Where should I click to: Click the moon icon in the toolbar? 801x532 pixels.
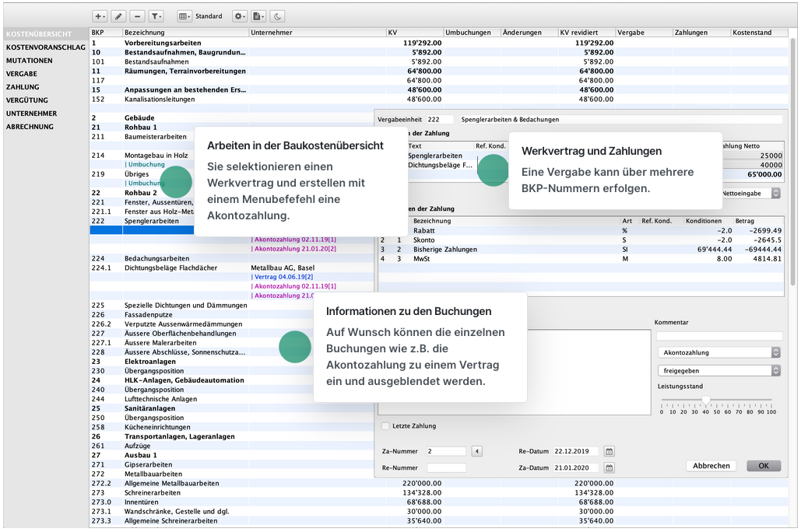(x=277, y=16)
